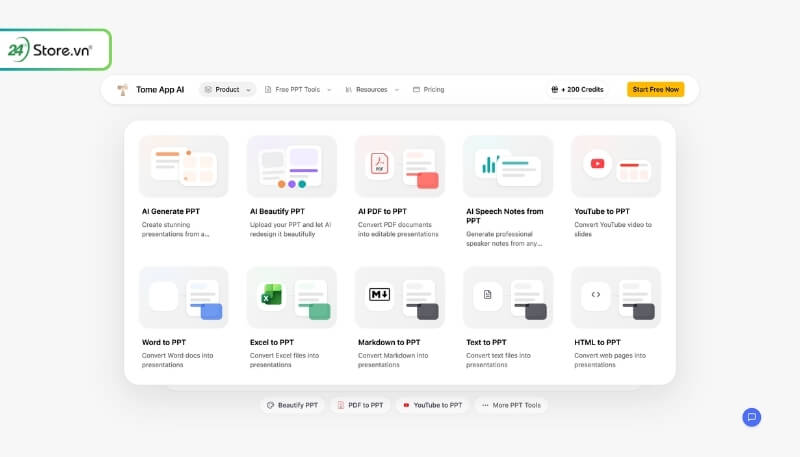
Task: Select the Word to PPT title
Action: point(164,342)
